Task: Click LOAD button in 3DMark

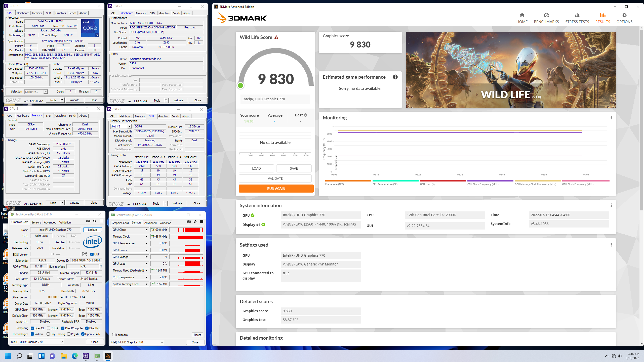Action: pyautogui.click(x=256, y=168)
